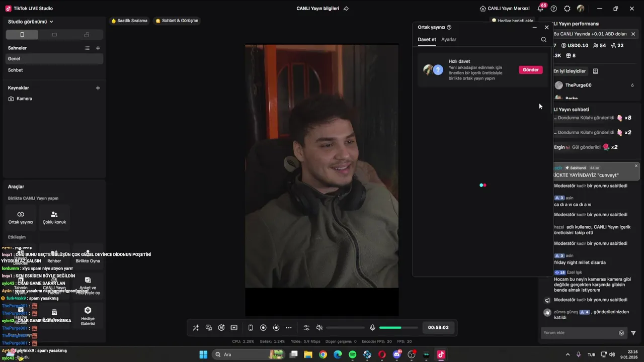Screen dimensions: 644x362
Task: Click the stream timer 00:58:03
Action: click(x=438, y=328)
